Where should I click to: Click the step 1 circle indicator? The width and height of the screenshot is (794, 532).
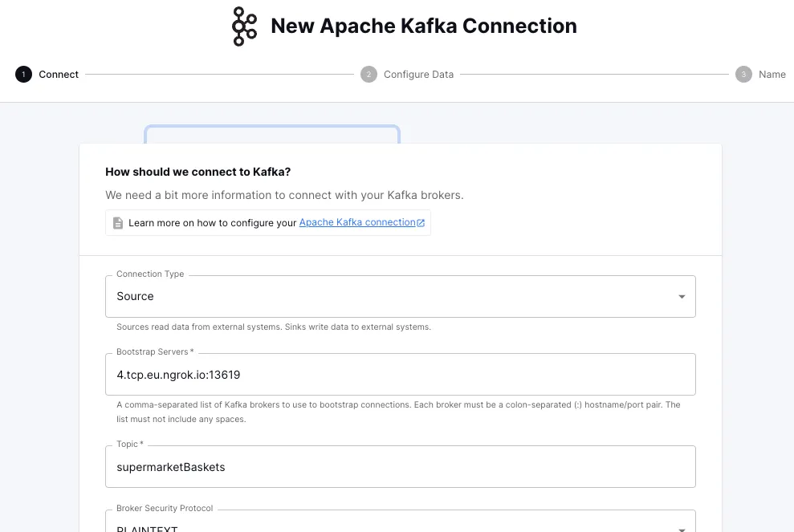point(23,75)
